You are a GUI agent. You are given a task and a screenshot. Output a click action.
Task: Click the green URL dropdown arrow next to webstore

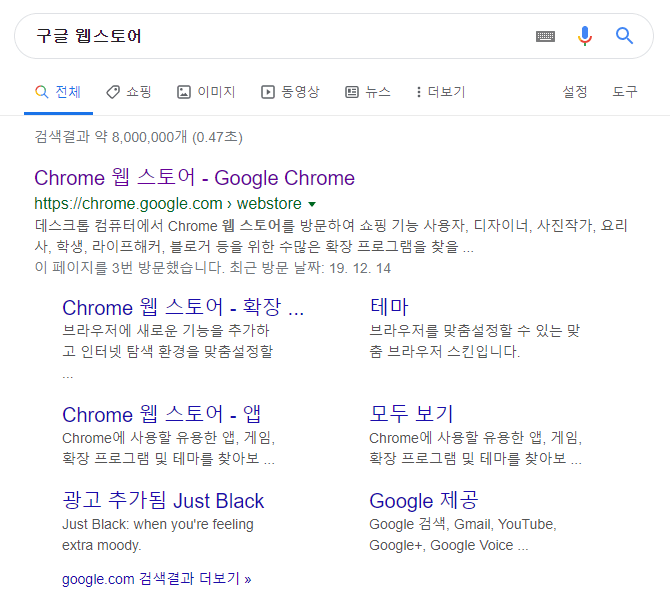pyautogui.click(x=312, y=204)
